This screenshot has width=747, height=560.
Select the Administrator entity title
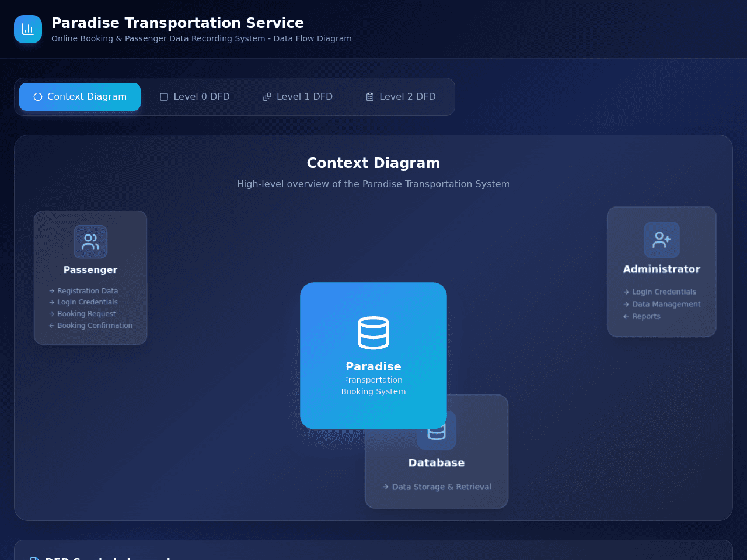pos(662,269)
